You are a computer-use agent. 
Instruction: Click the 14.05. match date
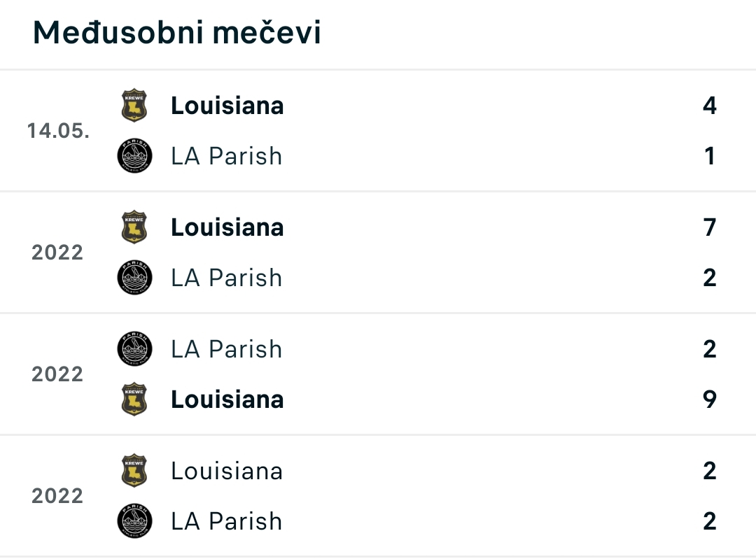58,131
